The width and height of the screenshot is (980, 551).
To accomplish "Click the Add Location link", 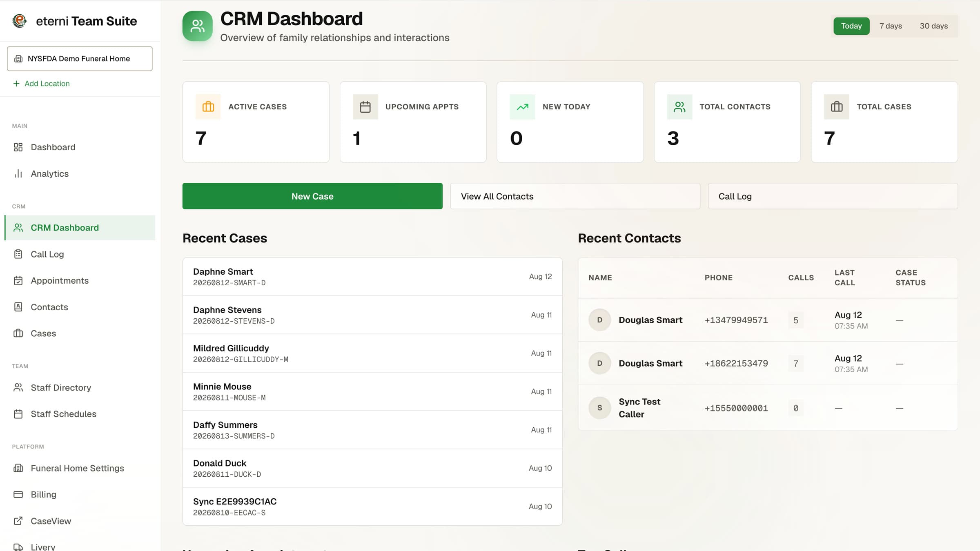I will [41, 83].
